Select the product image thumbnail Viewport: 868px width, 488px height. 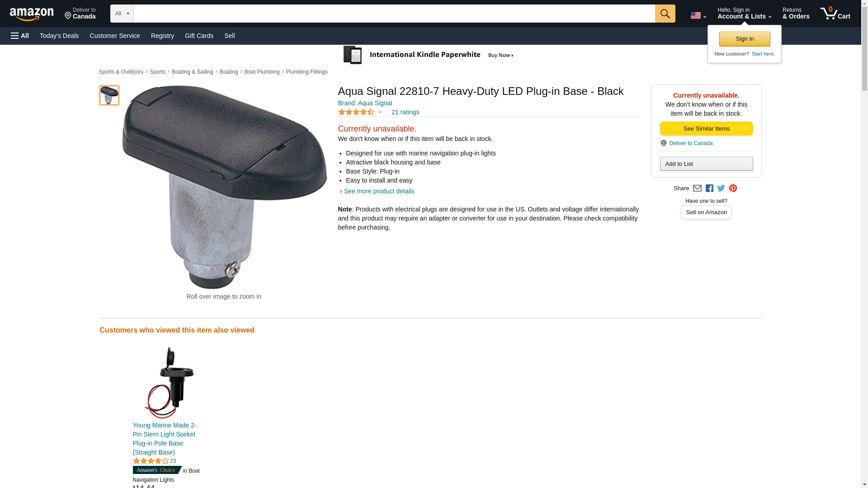(109, 95)
